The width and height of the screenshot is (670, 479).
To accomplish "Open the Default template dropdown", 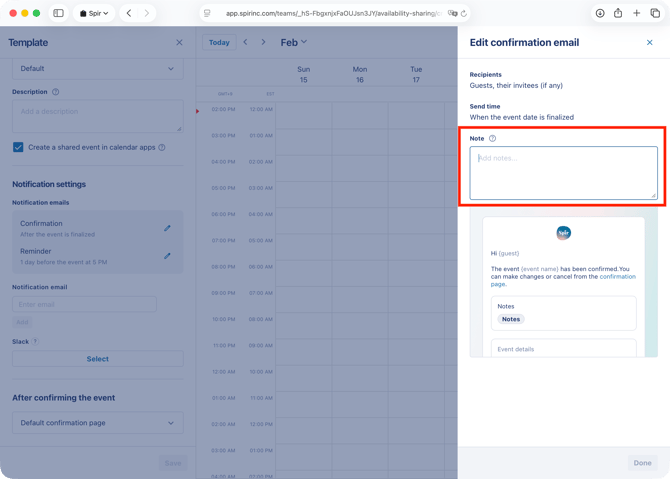I will point(97,69).
